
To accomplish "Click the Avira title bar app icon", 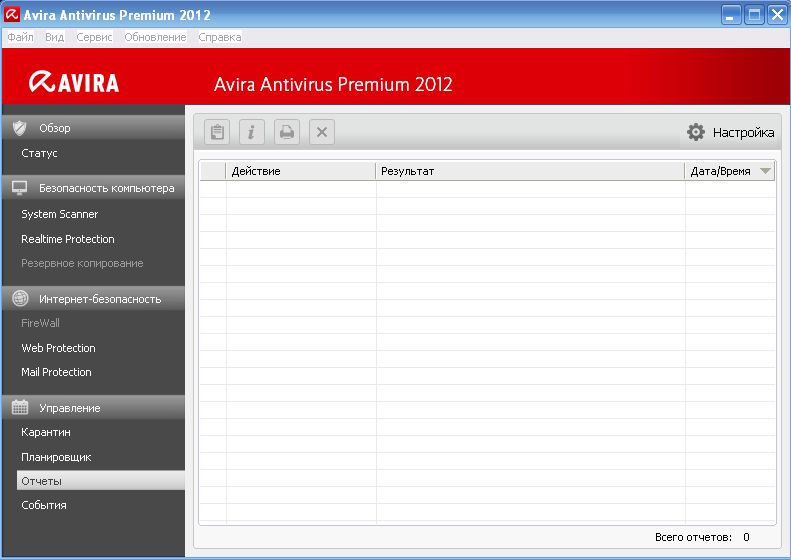I will tap(12, 15).
